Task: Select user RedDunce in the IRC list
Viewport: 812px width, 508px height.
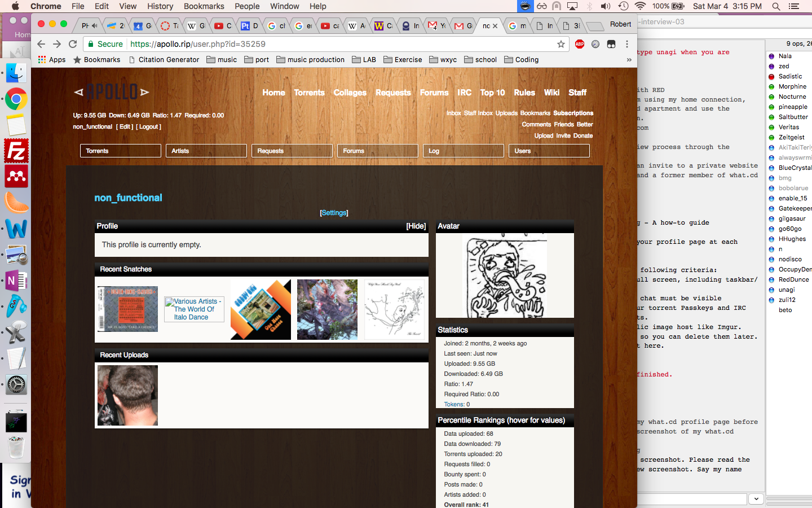Action: coord(793,279)
